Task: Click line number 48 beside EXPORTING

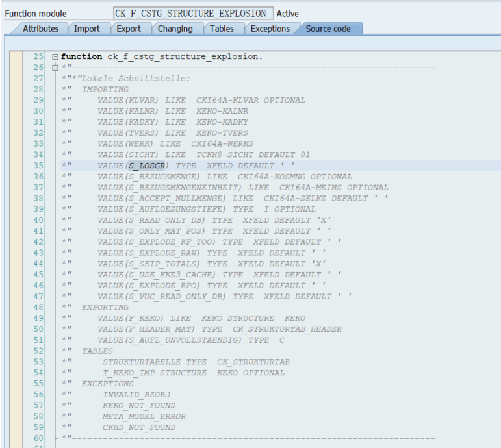Action: (38, 307)
